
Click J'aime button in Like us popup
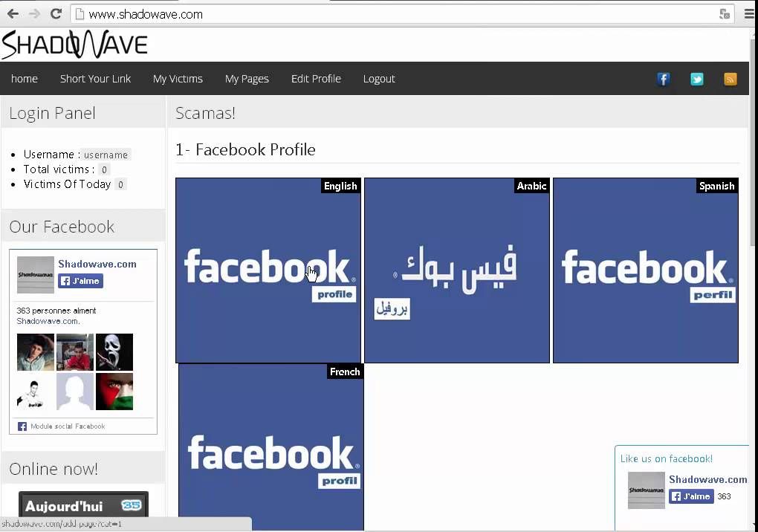pyautogui.click(x=691, y=496)
